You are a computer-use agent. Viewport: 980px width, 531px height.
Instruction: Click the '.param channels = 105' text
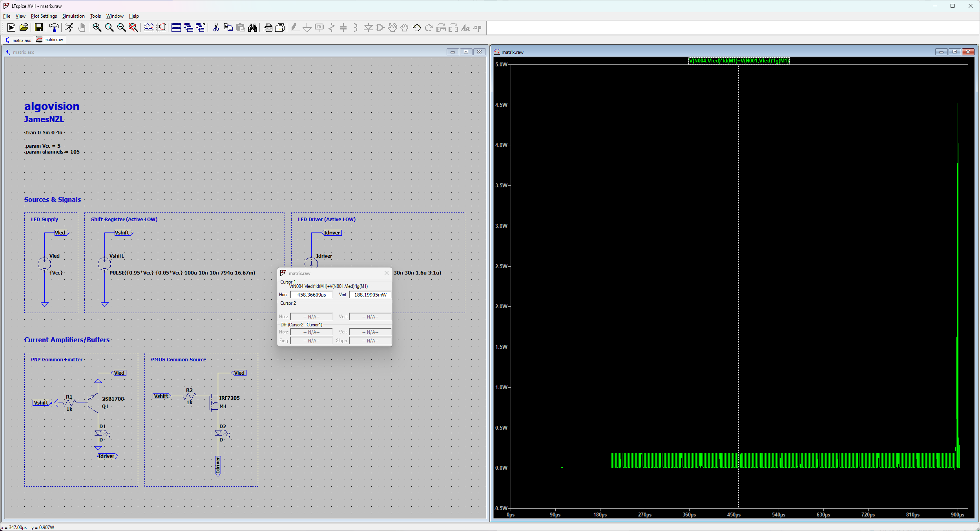point(52,152)
